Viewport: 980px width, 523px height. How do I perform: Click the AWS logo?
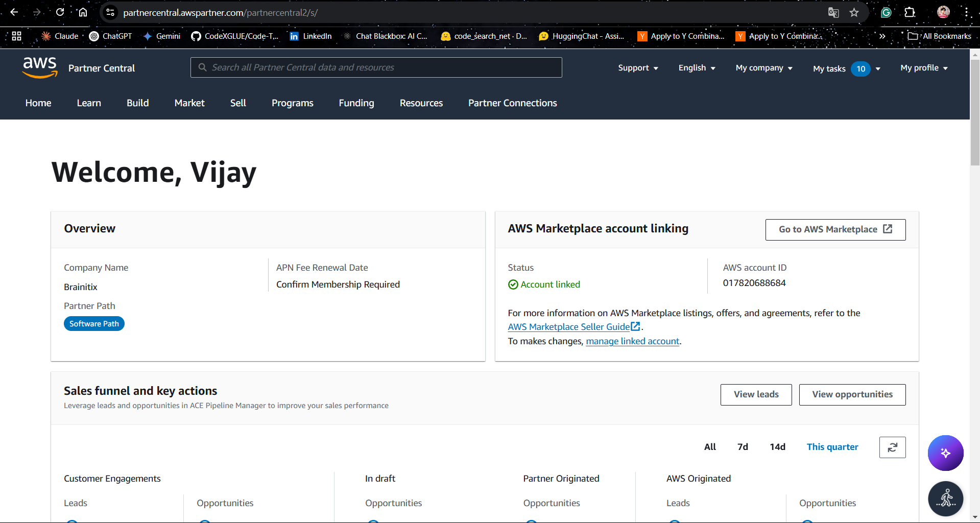[x=40, y=67]
